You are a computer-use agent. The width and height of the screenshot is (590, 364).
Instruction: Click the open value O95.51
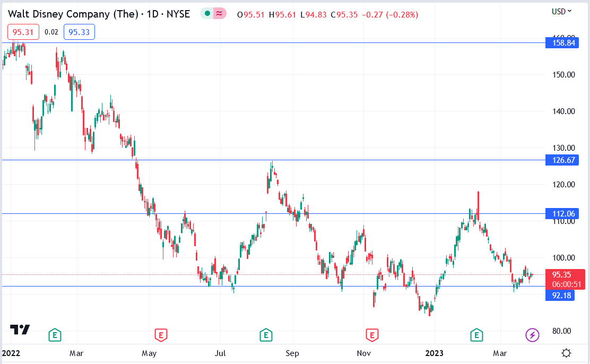coord(250,15)
